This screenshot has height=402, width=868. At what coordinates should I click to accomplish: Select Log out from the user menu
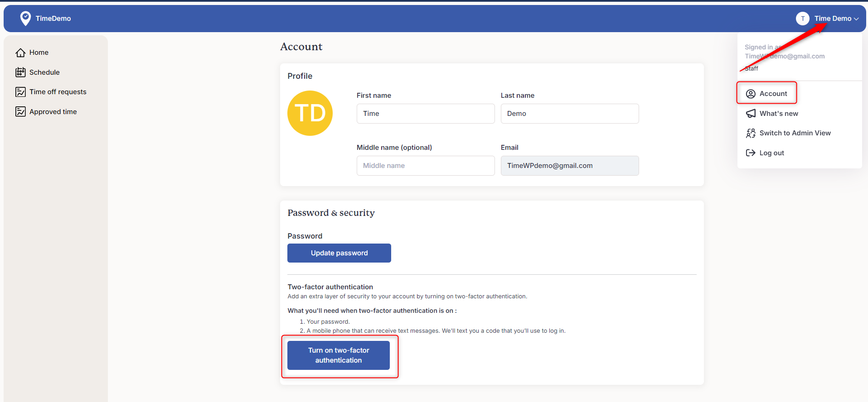(x=771, y=153)
